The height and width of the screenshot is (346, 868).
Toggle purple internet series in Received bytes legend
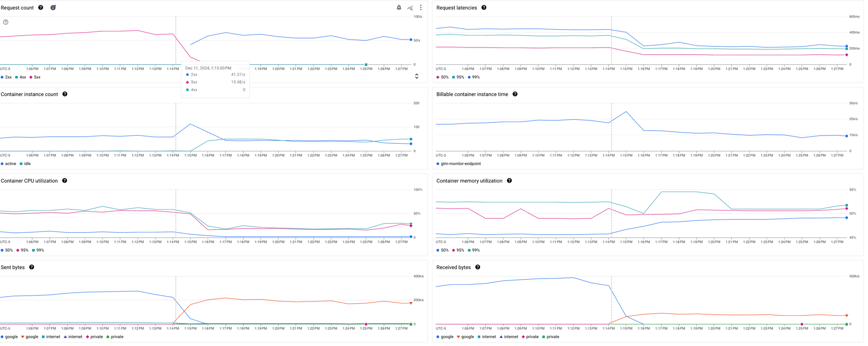tap(509, 337)
